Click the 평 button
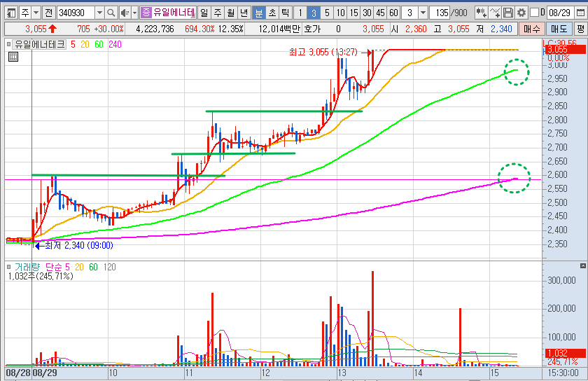This screenshot has width=588, height=381. click(x=581, y=29)
